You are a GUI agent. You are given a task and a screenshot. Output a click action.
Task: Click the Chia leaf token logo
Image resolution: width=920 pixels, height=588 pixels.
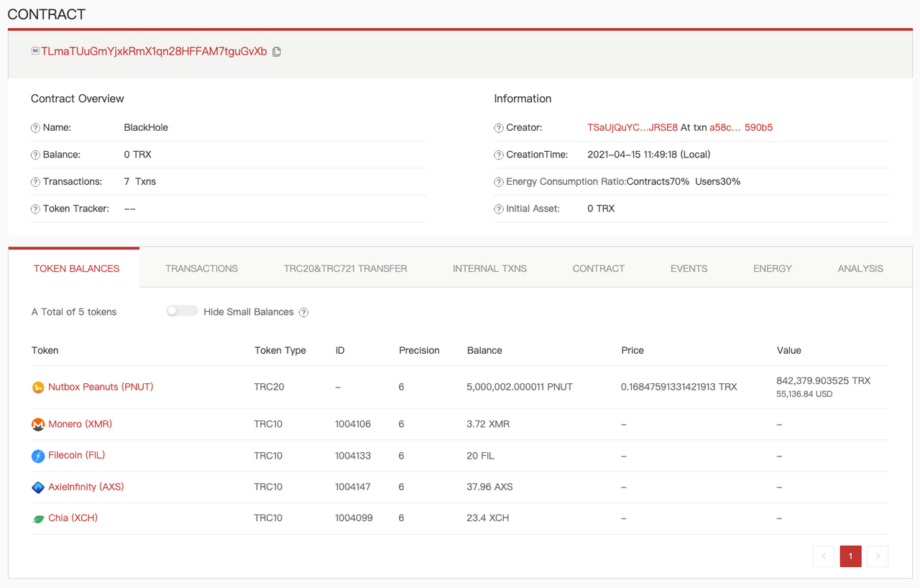tap(38, 518)
